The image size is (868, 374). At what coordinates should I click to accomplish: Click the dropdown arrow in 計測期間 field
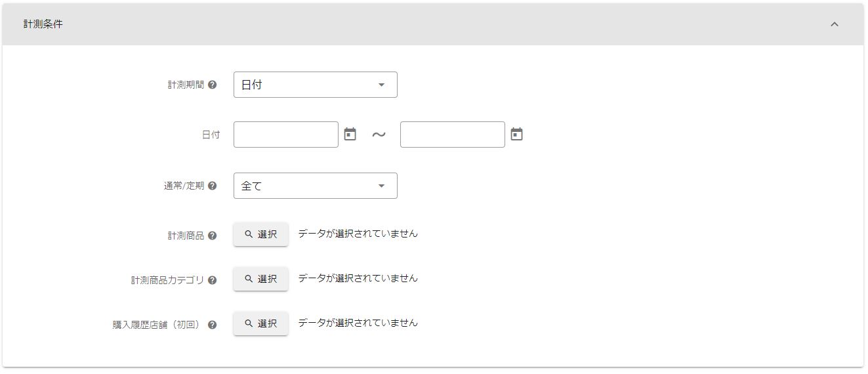pyautogui.click(x=381, y=85)
